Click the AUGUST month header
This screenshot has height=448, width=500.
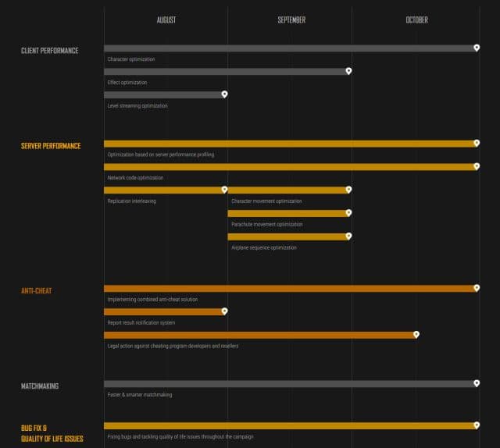[x=166, y=20]
